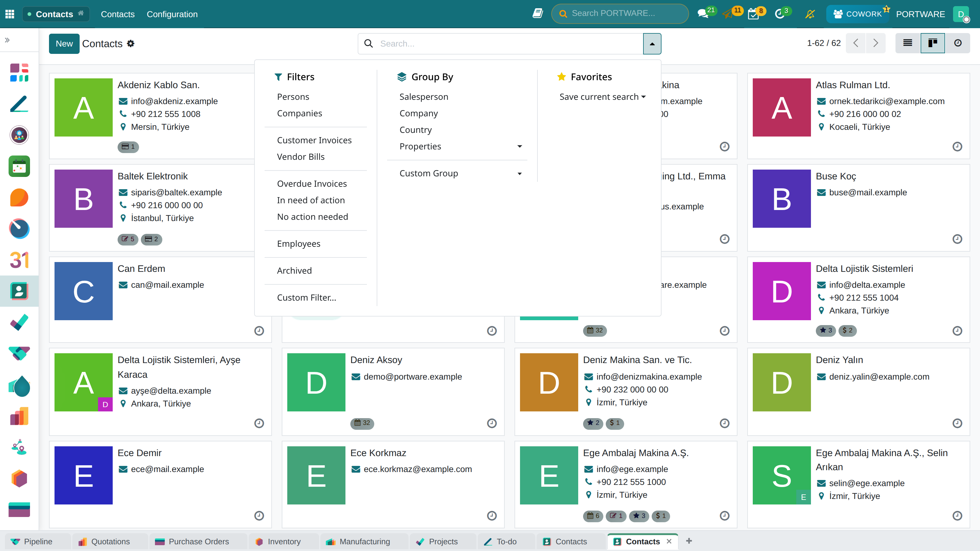Image resolution: width=980 pixels, height=551 pixels.
Task: Open Save current search dropdown
Action: [x=603, y=97]
